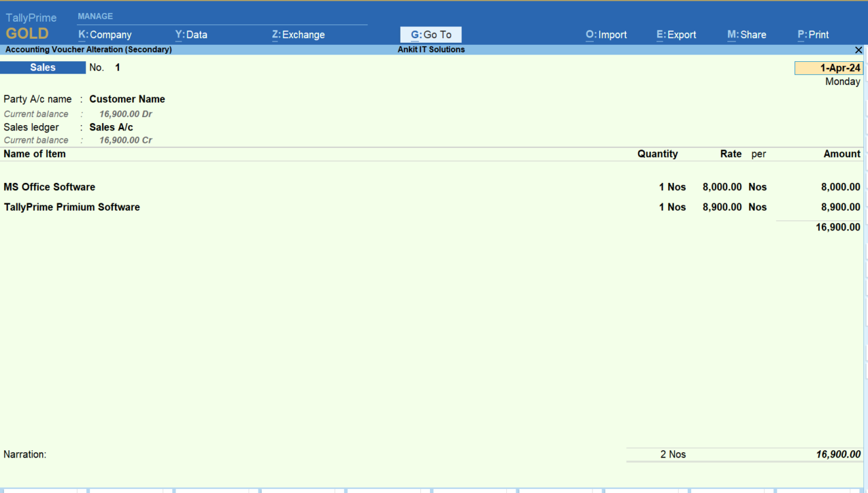The image size is (868, 493).
Task: Open the O: Import menu
Action: pyautogui.click(x=606, y=35)
